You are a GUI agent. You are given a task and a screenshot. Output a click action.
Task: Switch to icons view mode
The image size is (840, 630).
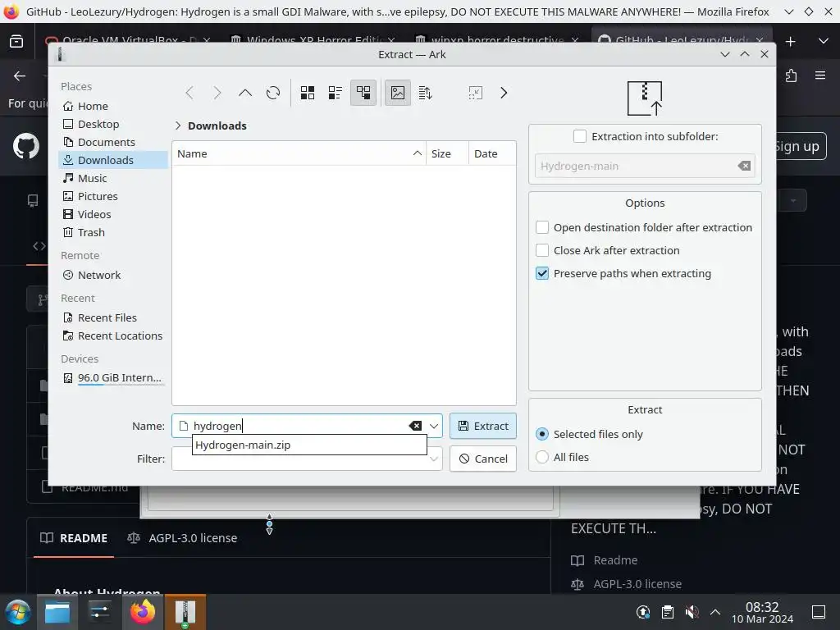point(308,93)
